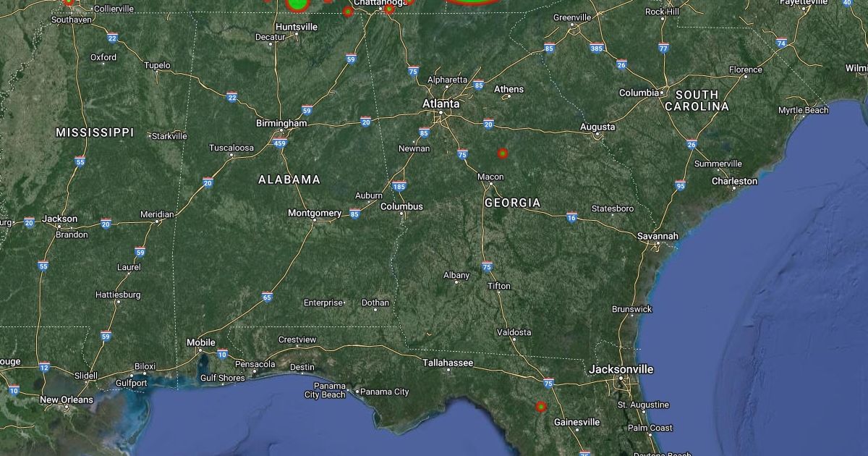Select the Montgomery city label
The image size is (868, 456).
(315, 213)
